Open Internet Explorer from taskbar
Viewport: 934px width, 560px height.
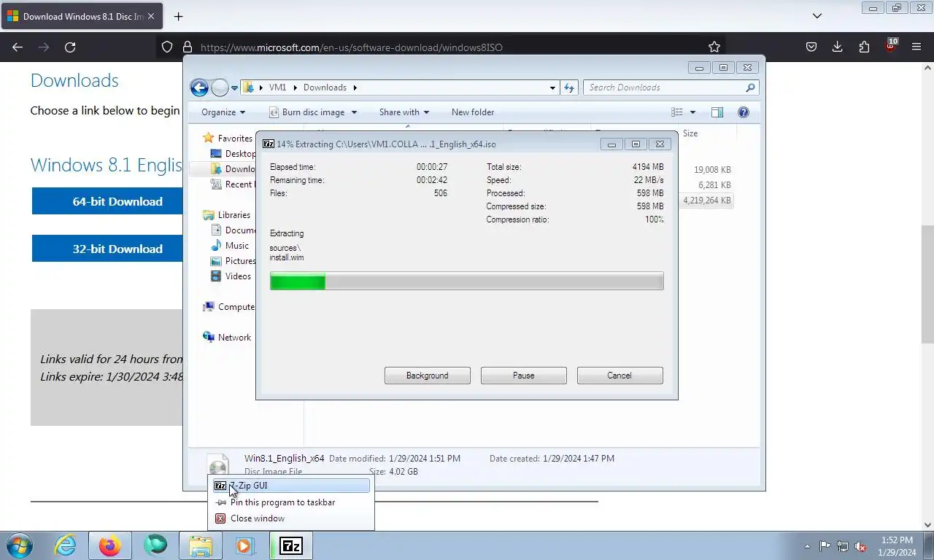tap(65, 545)
